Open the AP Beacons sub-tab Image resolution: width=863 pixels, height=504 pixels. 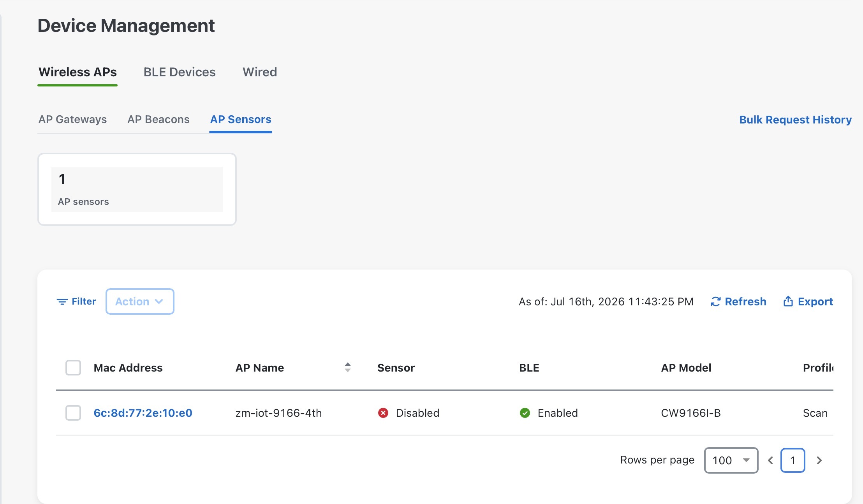[159, 119]
